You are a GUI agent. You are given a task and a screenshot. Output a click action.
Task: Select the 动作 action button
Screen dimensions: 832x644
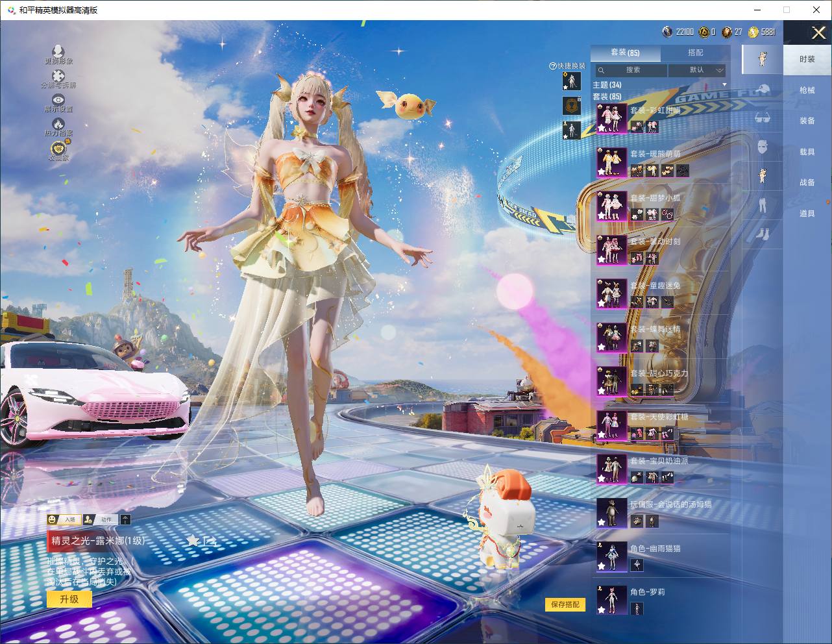(101, 519)
